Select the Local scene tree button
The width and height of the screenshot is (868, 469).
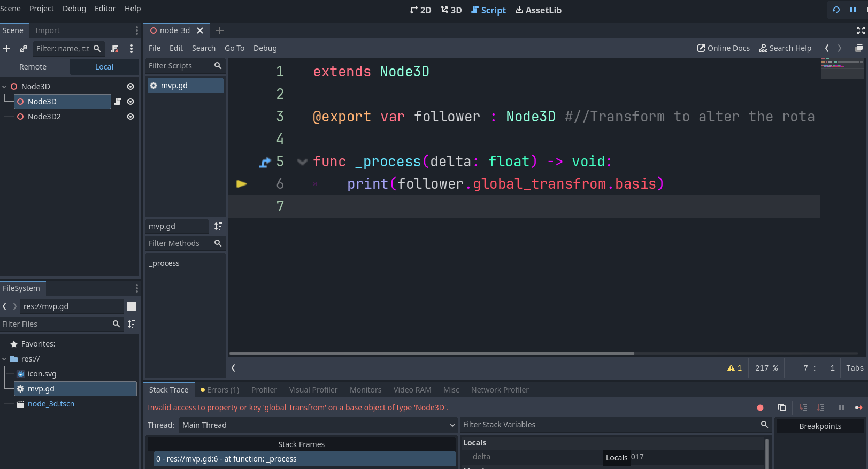pyautogui.click(x=104, y=67)
